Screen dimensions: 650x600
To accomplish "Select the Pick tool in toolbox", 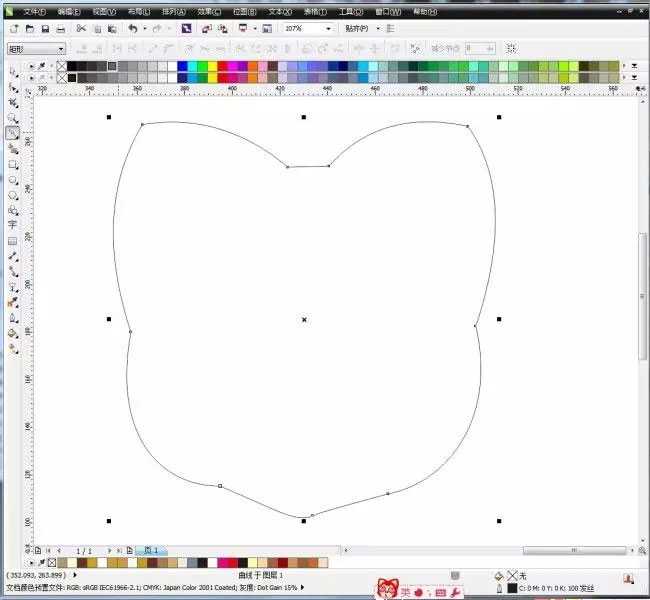I will pyautogui.click(x=13, y=72).
